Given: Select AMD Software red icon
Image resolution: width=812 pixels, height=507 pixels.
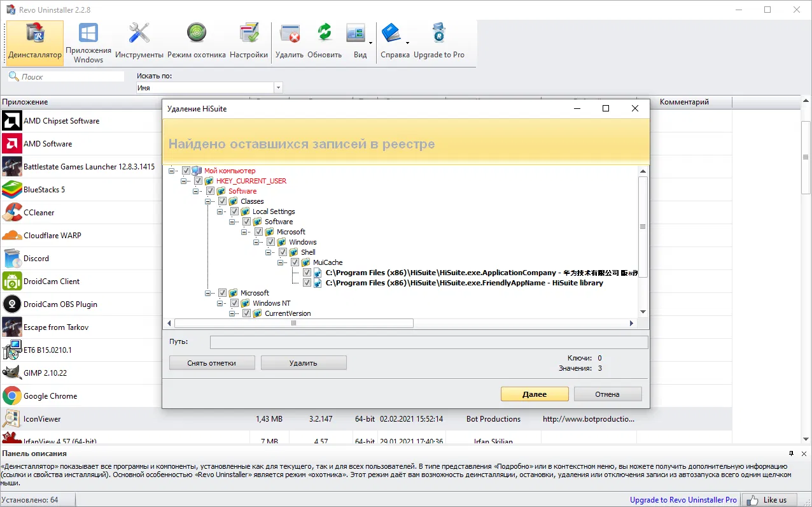Looking at the screenshot, I should point(12,144).
